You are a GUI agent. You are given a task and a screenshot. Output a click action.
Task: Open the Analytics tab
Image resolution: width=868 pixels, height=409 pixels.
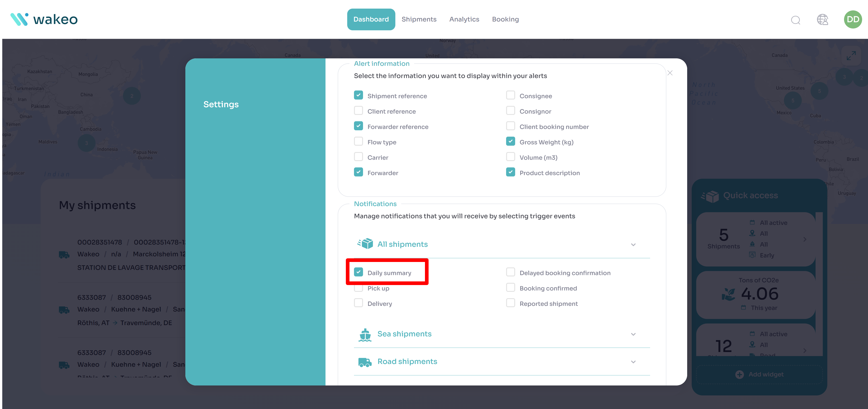464,19
